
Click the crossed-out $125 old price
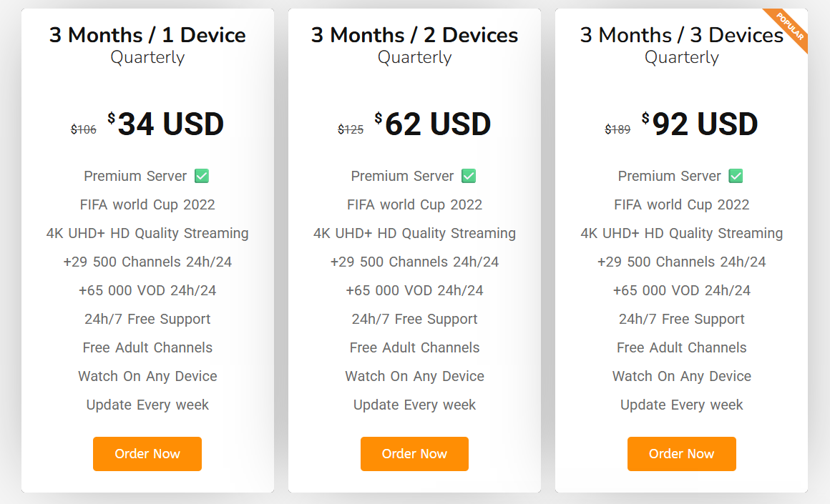coord(351,129)
